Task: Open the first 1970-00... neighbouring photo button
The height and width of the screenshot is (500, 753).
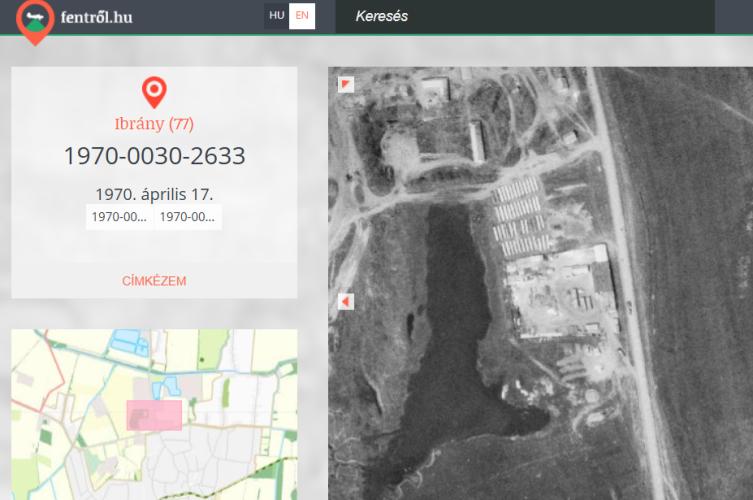Action: pyautogui.click(x=119, y=217)
